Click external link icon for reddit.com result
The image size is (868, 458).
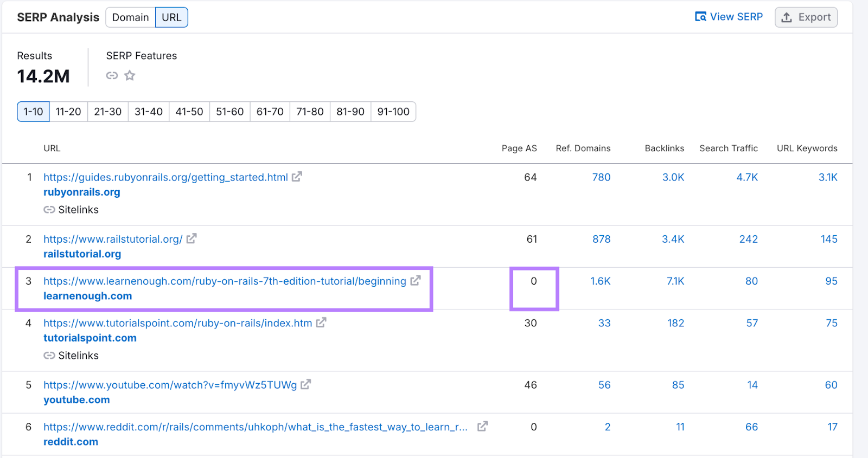pyautogui.click(x=482, y=427)
